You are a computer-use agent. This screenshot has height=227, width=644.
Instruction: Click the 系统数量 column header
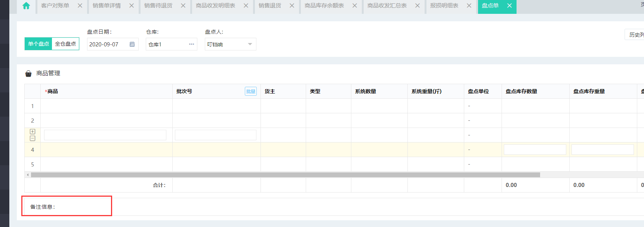point(379,91)
